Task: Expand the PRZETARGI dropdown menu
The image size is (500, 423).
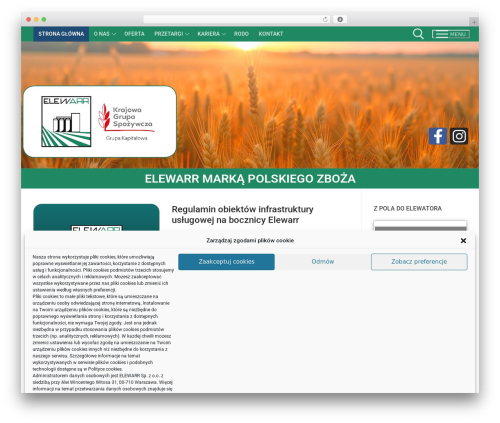Action: 171,34
